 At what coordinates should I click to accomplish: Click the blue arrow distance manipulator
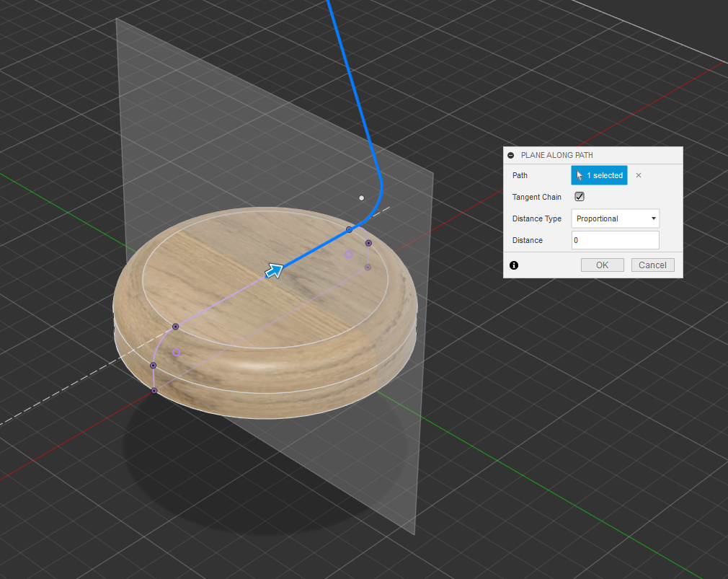coord(274,270)
